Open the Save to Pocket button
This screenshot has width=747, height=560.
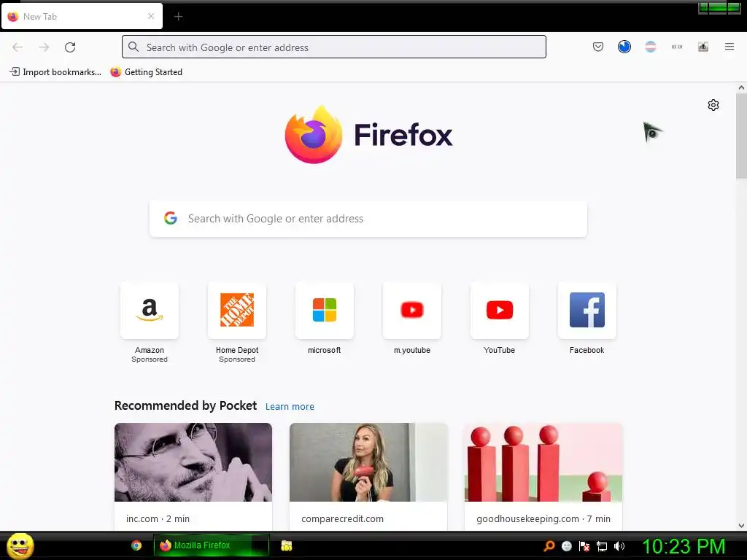[598, 47]
